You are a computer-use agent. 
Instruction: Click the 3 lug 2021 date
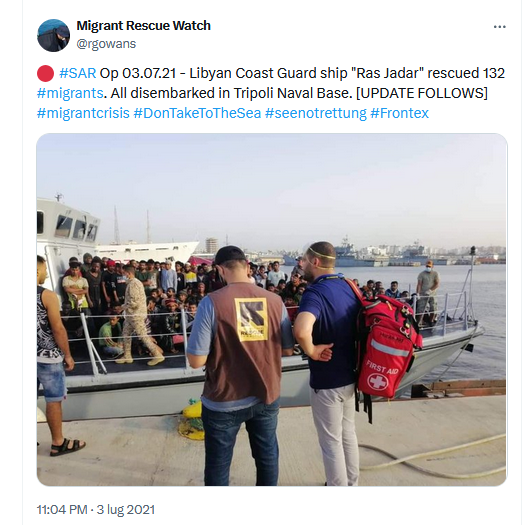coord(126,509)
